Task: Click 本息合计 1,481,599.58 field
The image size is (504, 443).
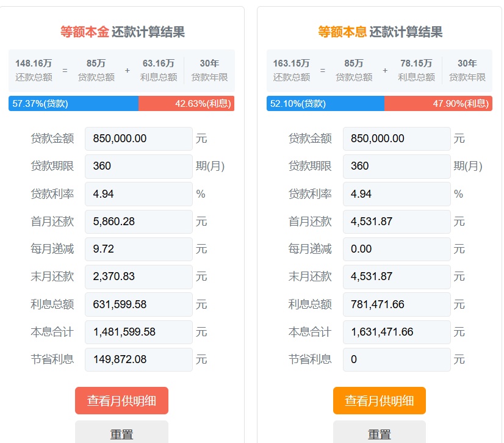Action: click(x=139, y=332)
